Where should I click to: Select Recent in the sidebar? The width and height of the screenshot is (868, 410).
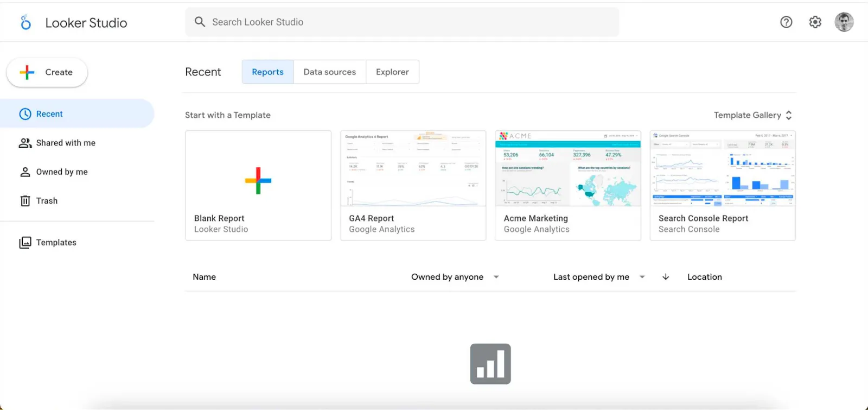point(77,113)
